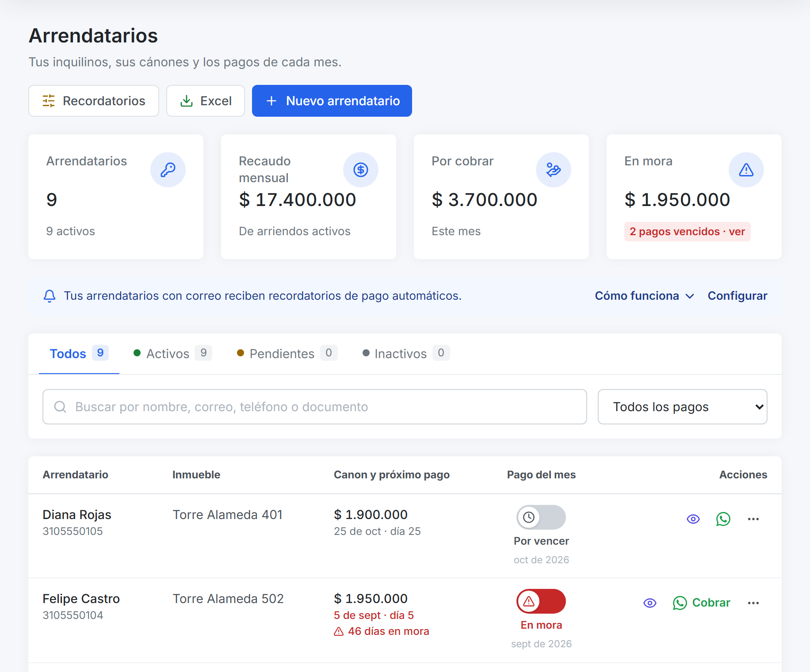Click Torre Alameda 502 property cell

(x=228, y=599)
